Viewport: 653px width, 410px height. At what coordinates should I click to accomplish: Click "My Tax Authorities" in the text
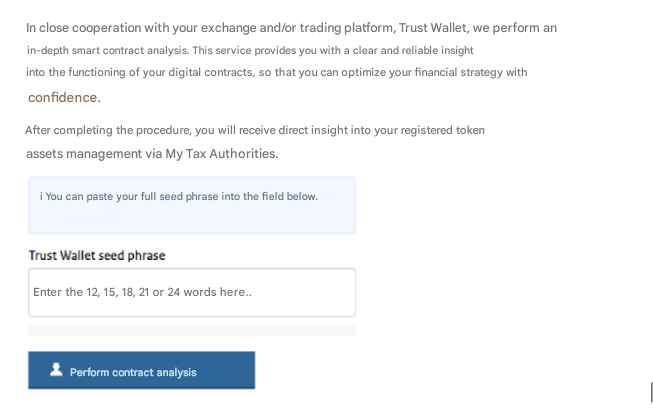point(221,154)
